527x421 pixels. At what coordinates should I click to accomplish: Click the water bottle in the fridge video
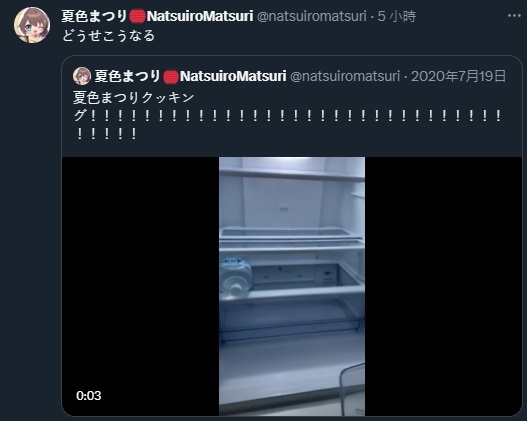[236, 278]
